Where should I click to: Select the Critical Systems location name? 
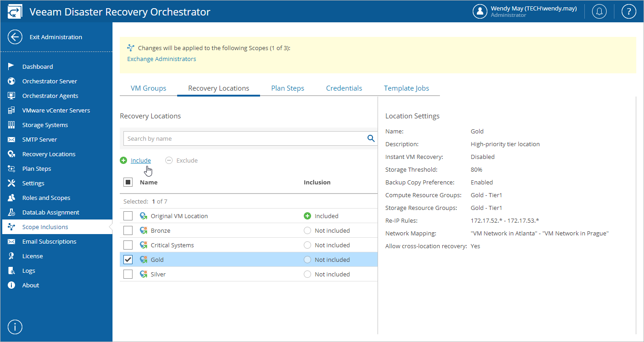(172, 245)
